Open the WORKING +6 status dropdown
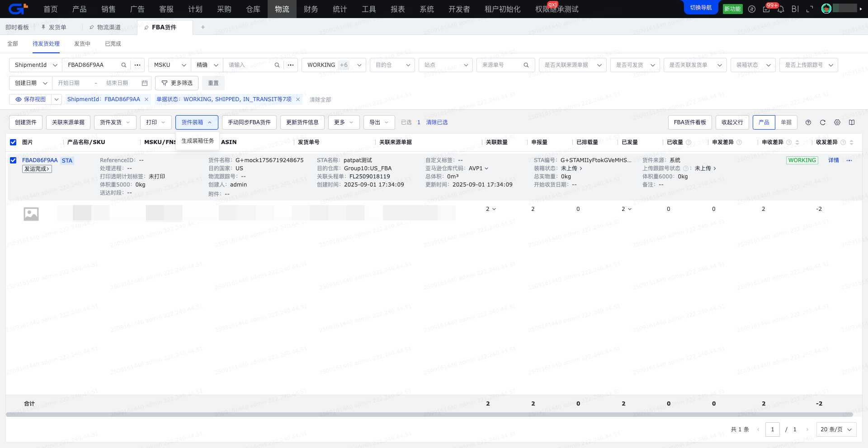The width and height of the screenshot is (868, 448). (334, 65)
